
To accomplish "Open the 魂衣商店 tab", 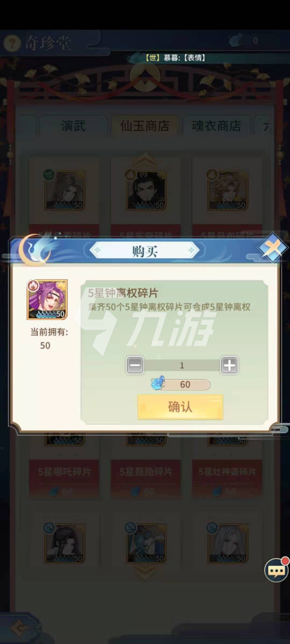I will tap(216, 126).
